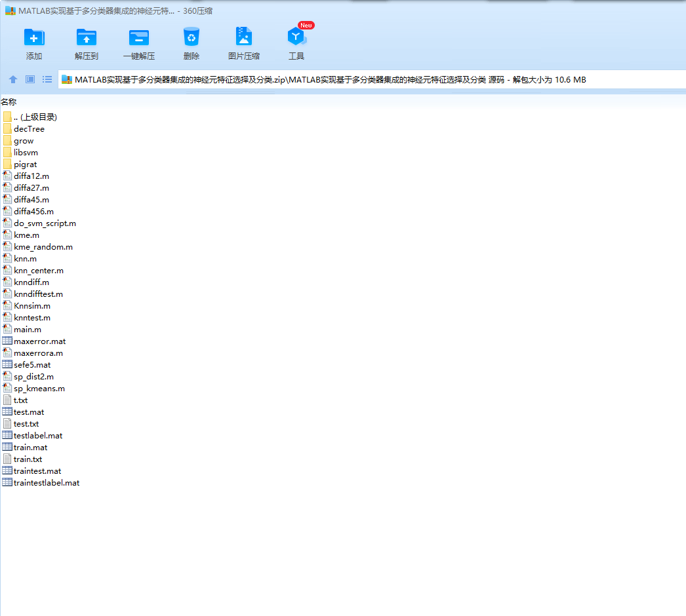686x616 pixels.
Task: Select file diffa456.m
Action: [x=28, y=212]
